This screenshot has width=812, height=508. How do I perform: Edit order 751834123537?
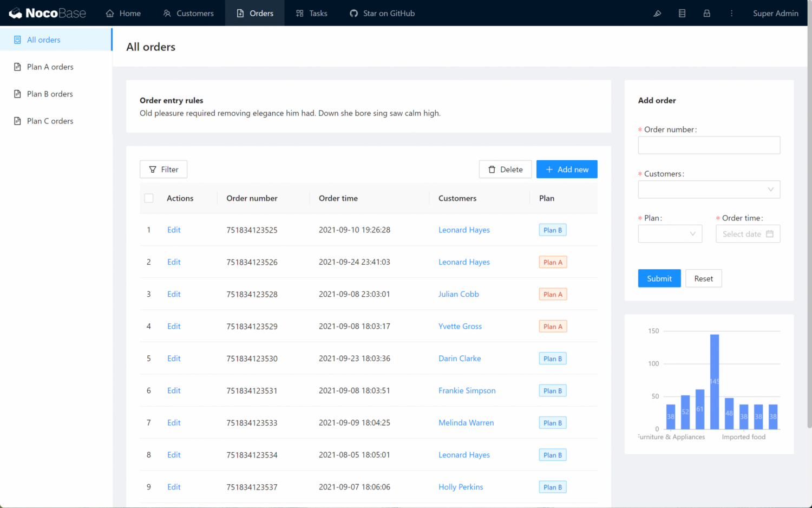pos(174,487)
